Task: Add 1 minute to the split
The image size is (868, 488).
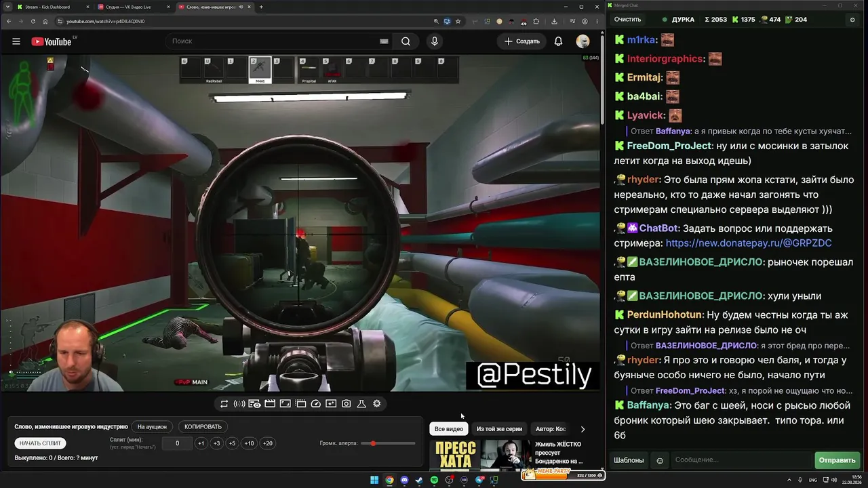Action: point(201,443)
